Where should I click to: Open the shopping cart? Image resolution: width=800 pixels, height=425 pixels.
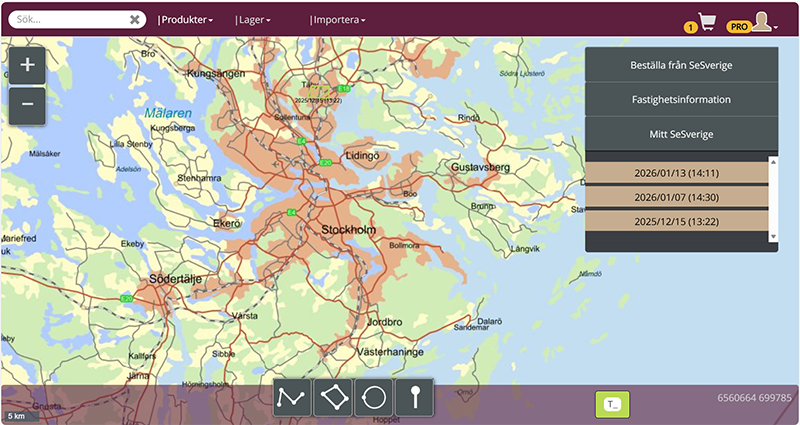[x=708, y=22]
